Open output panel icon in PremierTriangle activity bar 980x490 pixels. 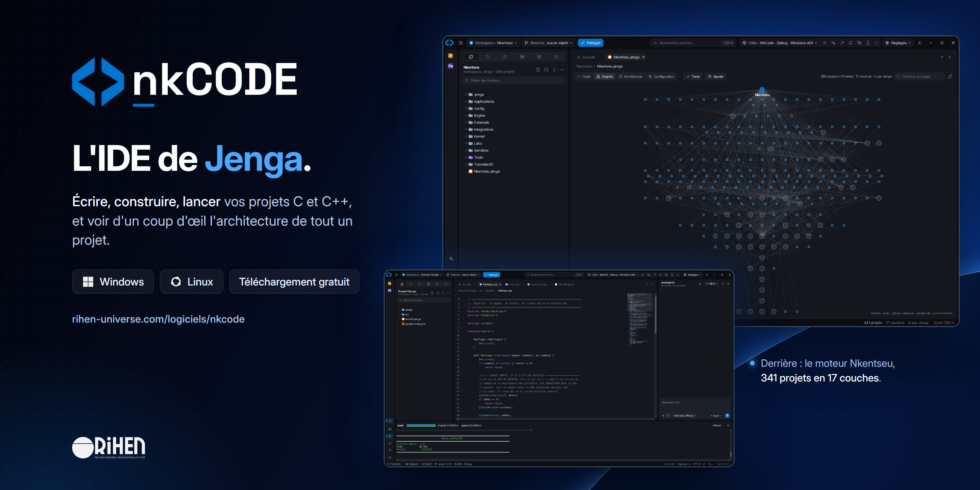pos(390,436)
